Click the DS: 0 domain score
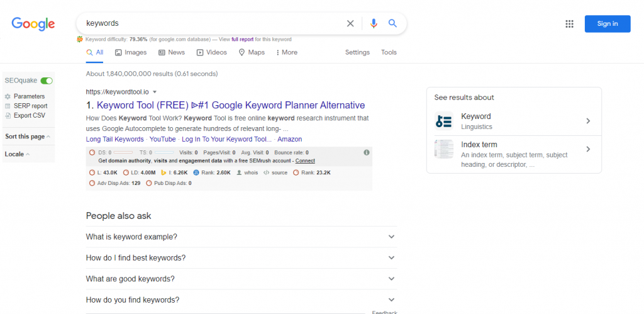The height and width of the screenshot is (314, 644). tap(111, 152)
